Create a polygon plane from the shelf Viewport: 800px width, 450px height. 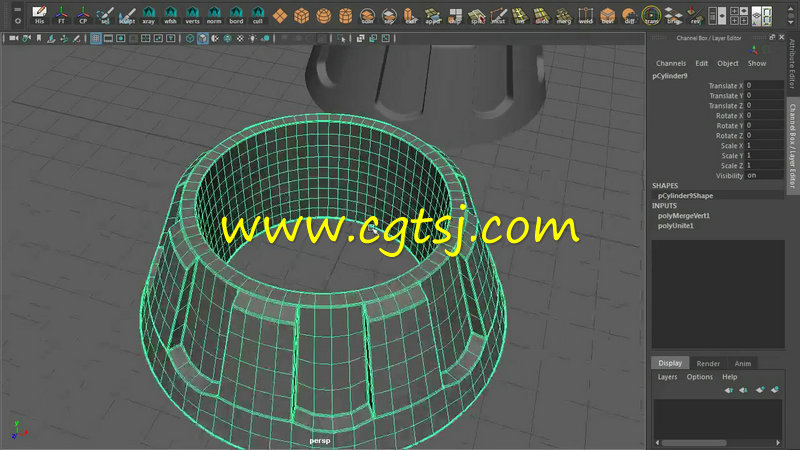click(x=280, y=15)
